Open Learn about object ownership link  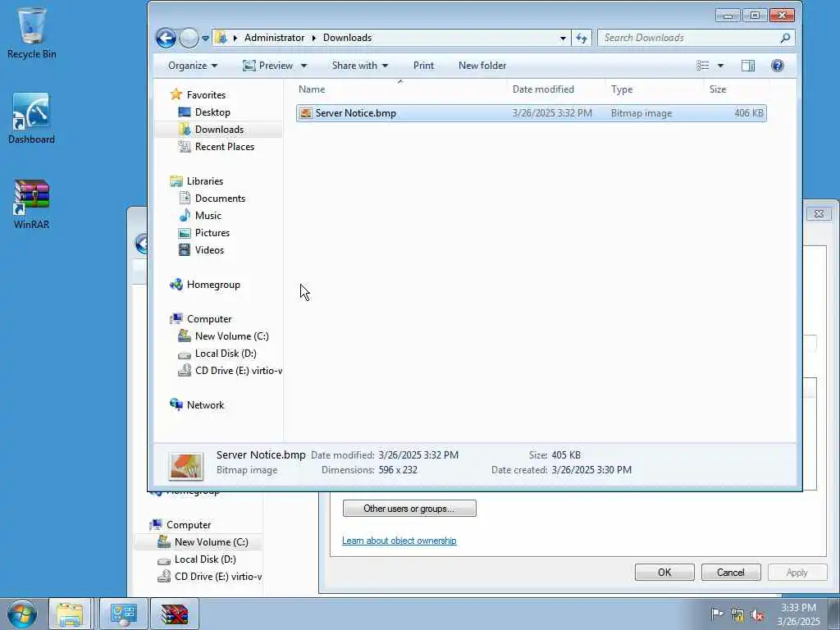399,541
